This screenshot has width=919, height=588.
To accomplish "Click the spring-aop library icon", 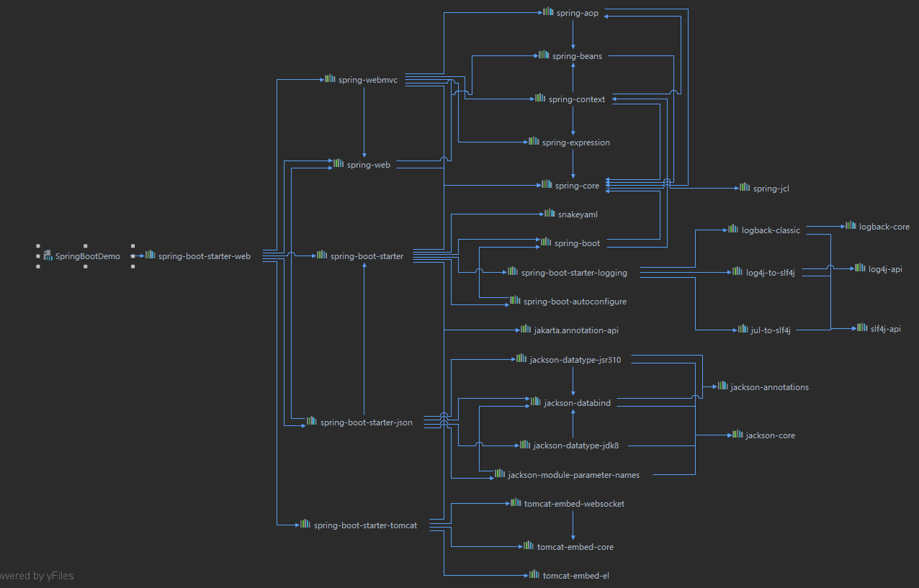I will (x=549, y=12).
